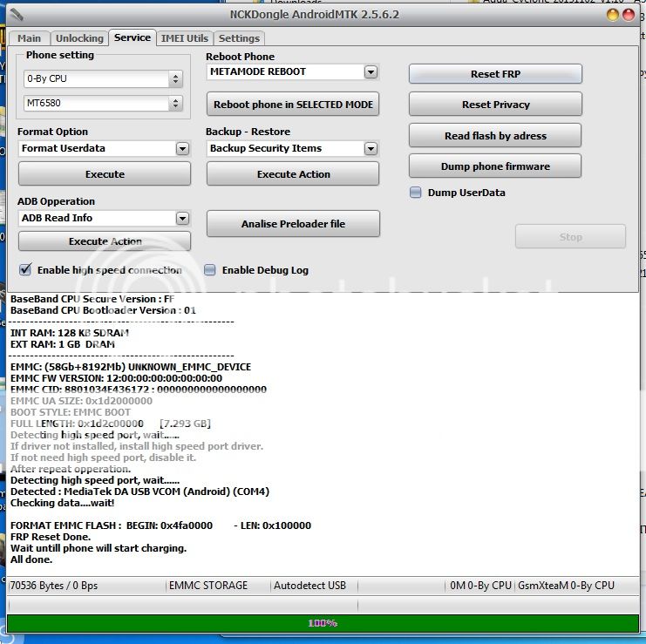Change the MT6580 spinner selection
Viewport: 646px width, 644px height.
coord(175,104)
